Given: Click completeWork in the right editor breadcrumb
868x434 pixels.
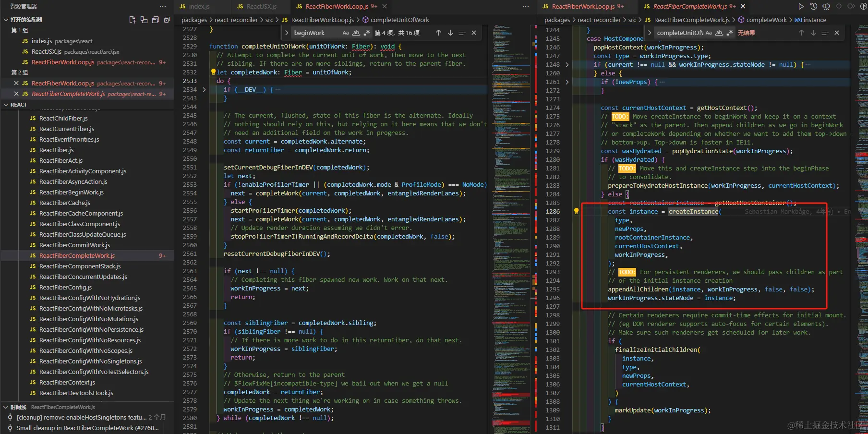Looking at the screenshot, I should (766, 20).
